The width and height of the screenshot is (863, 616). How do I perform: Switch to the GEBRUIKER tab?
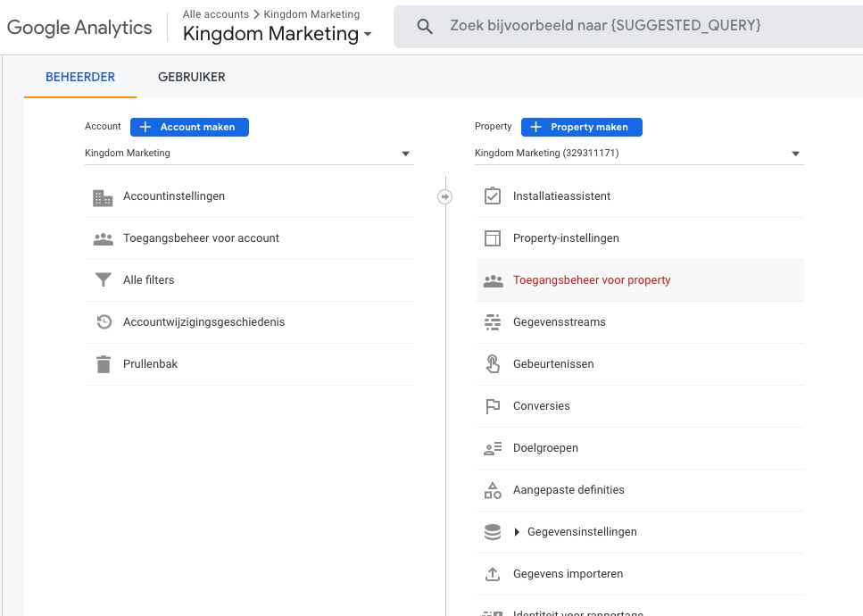pyautogui.click(x=191, y=77)
